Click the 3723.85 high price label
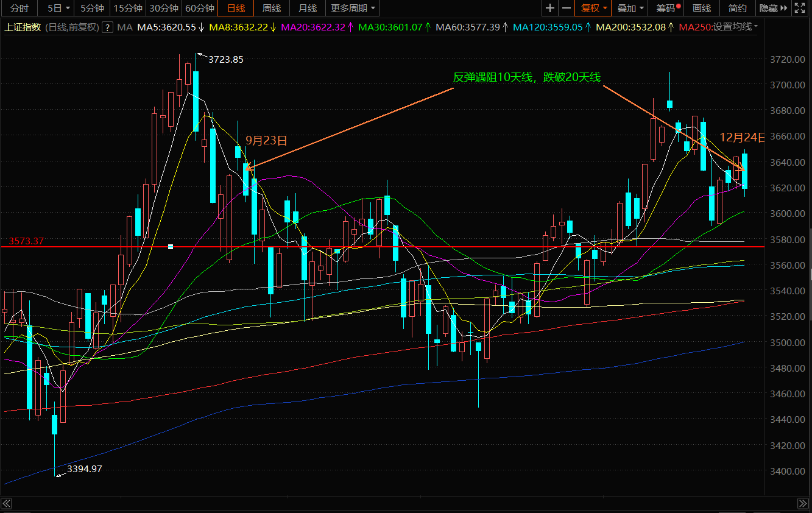The width and height of the screenshot is (812, 513). [225, 60]
